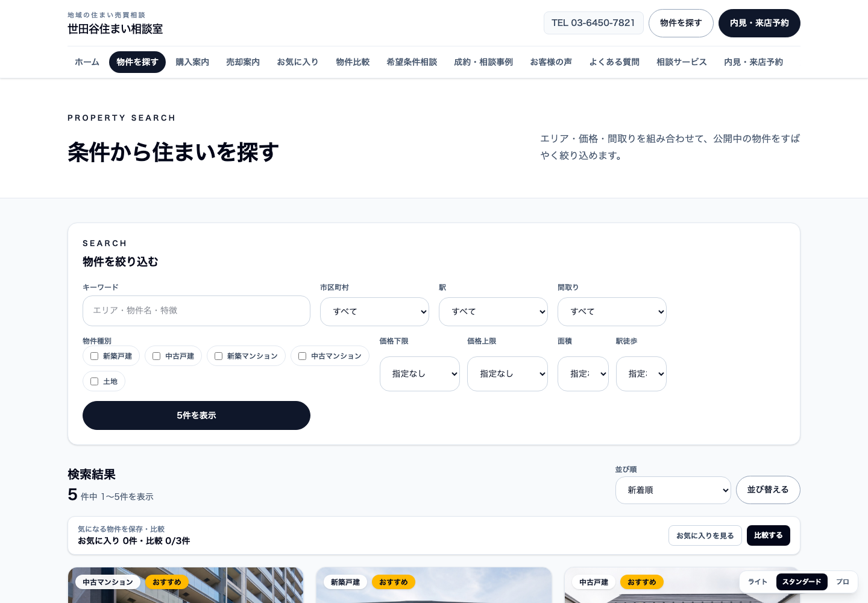
Task: Open the 購入案内 menu item
Action: point(192,62)
